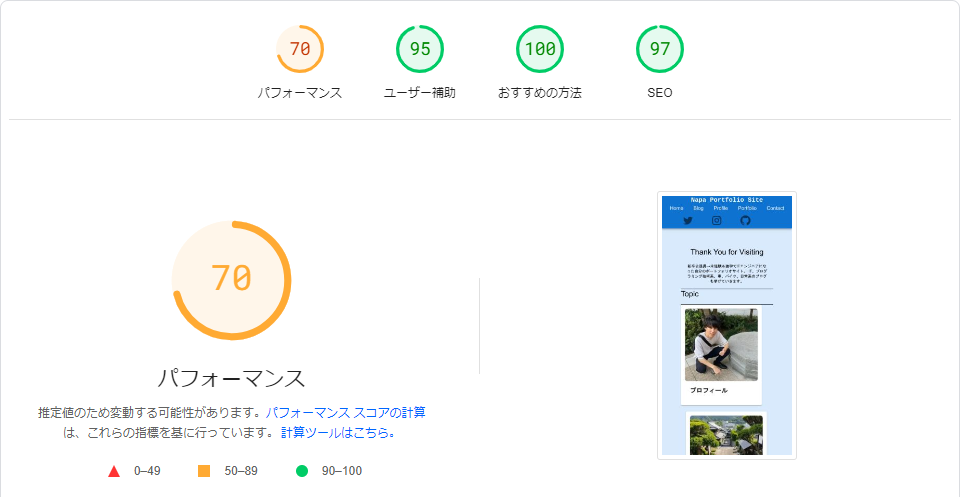Click the red triangle 0–49 legend icon
Image resolution: width=961 pixels, height=497 pixels.
coord(113,471)
